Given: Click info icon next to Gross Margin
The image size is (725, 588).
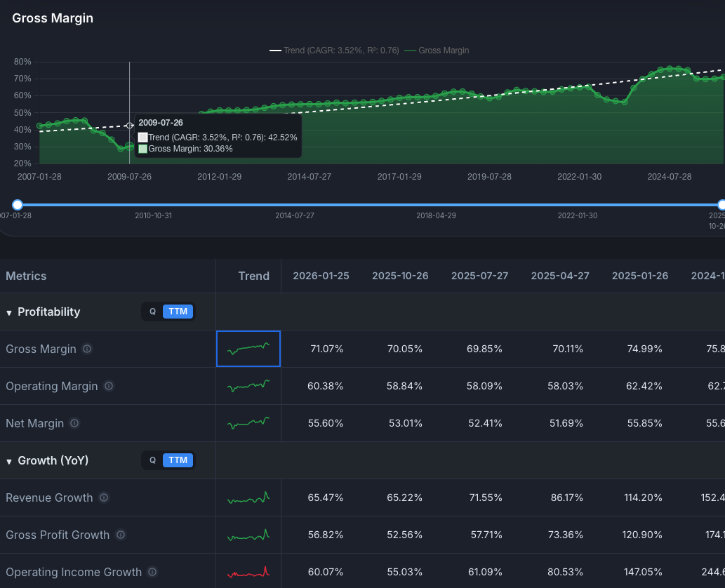Looking at the screenshot, I should [87, 349].
